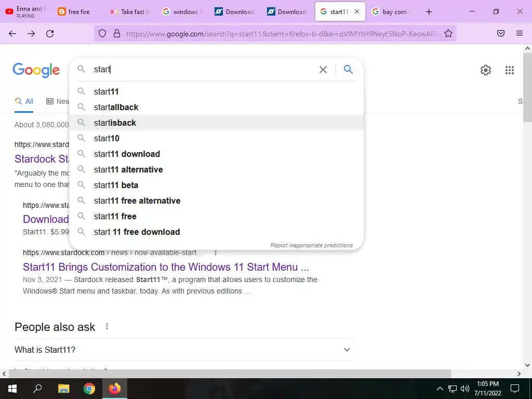Switch to the windows Google tab
The height and width of the screenshot is (399, 532).
pyautogui.click(x=183, y=11)
